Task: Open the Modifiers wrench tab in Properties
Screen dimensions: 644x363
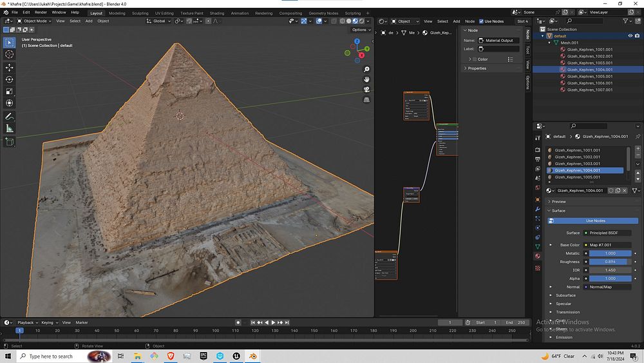Action: [x=538, y=209]
